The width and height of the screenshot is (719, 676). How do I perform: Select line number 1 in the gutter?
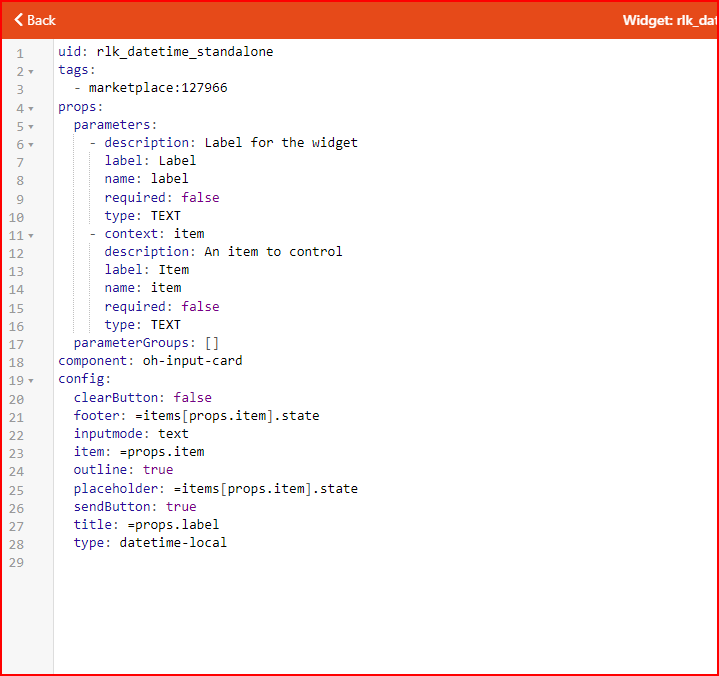coord(19,53)
